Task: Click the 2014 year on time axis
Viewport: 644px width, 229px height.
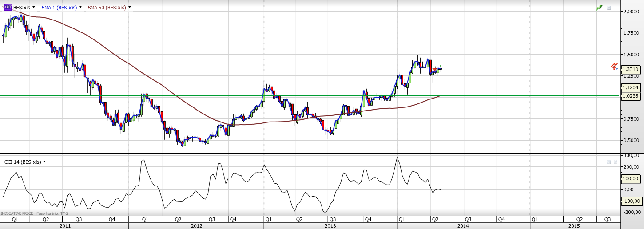Action: (x=463, y=226)
